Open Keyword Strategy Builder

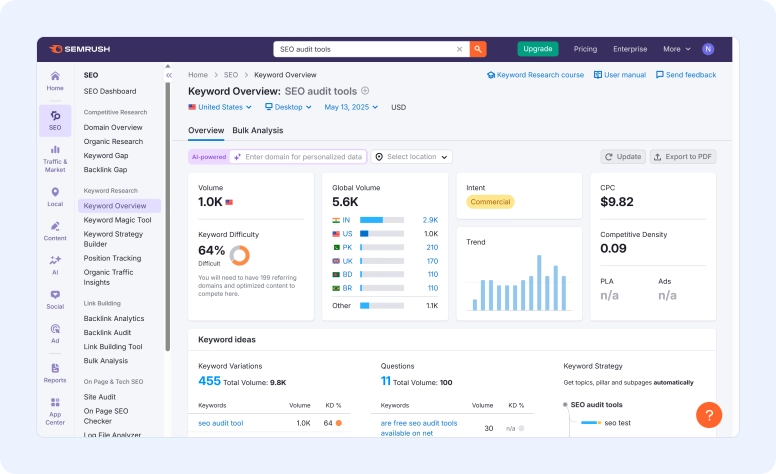point(113,239)
